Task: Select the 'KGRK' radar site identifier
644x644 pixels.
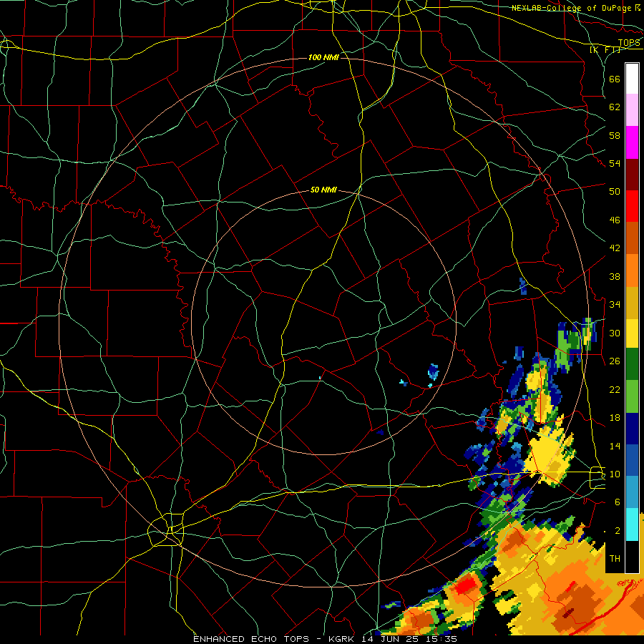Action: click(x=343, y=639)
